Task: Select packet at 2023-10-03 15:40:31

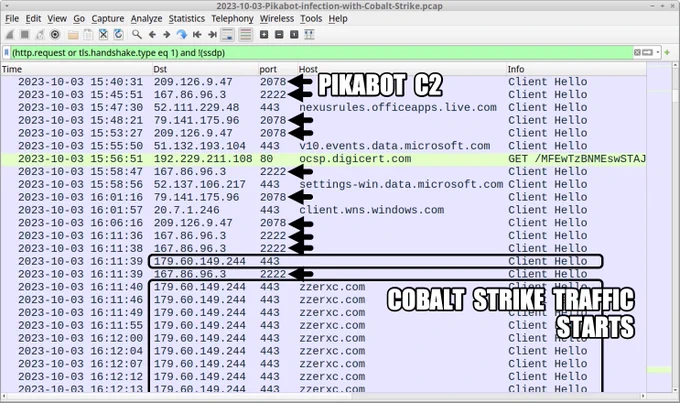Action: (324, 82)
